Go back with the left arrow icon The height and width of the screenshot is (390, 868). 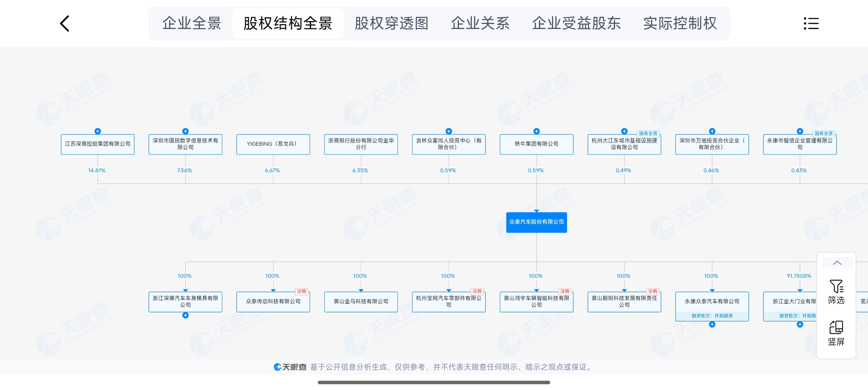(x=64, y=24)
